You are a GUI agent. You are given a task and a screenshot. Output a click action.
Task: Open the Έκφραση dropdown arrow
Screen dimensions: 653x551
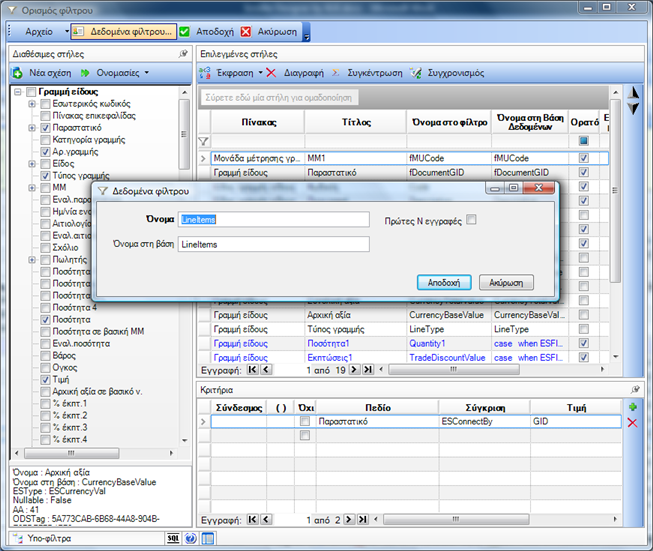click(x=261, y=72)
